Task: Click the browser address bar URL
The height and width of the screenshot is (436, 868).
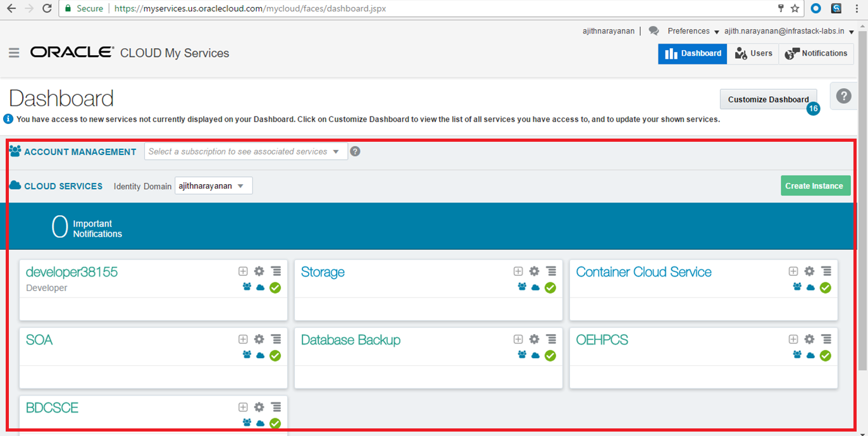Action: pyautogui.click(x=249, y=9)
